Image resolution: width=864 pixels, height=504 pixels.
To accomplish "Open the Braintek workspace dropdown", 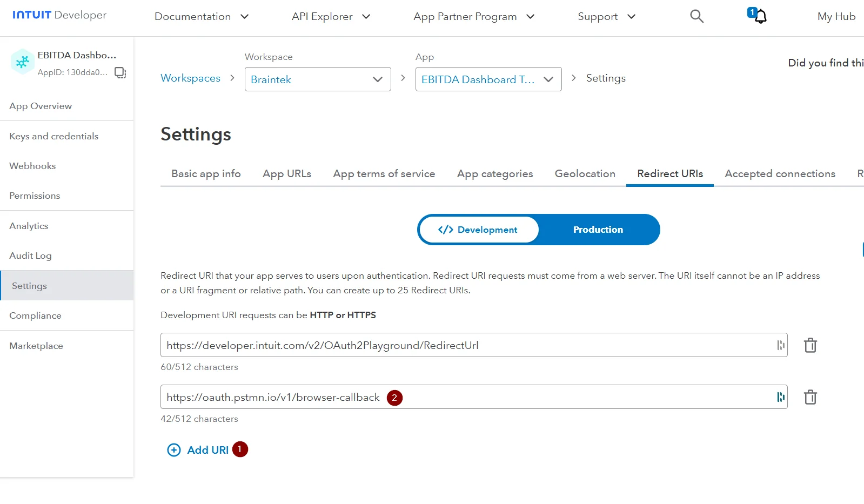I will 318,79.
